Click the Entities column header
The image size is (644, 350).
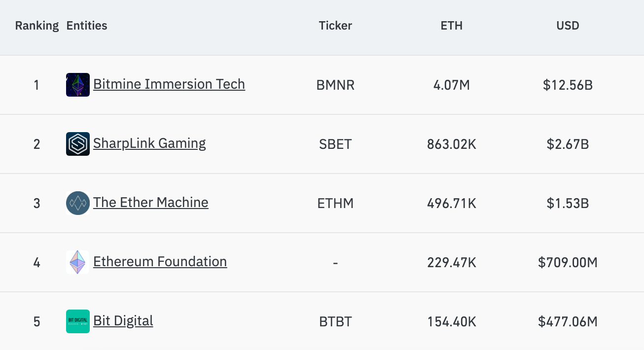pos(87,26)
